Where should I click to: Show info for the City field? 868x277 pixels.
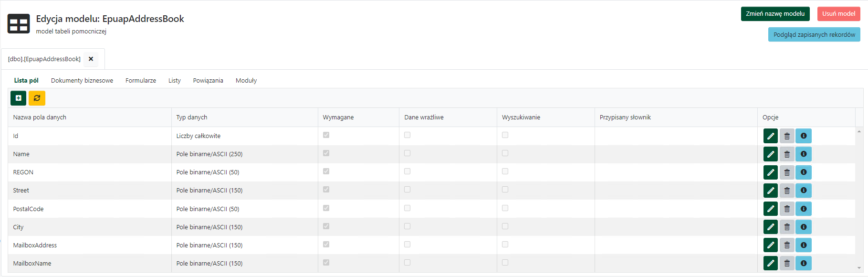click(804, 227)
